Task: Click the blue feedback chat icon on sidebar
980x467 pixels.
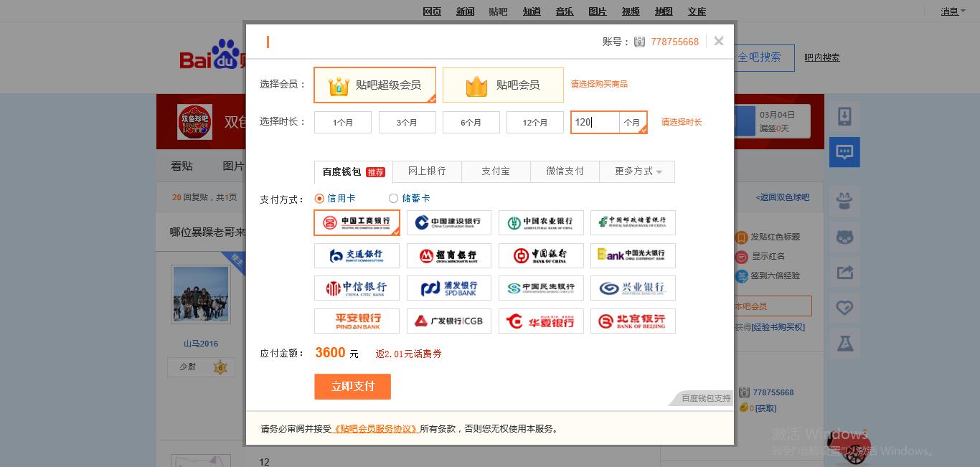Action: click(x=844, y=152)
